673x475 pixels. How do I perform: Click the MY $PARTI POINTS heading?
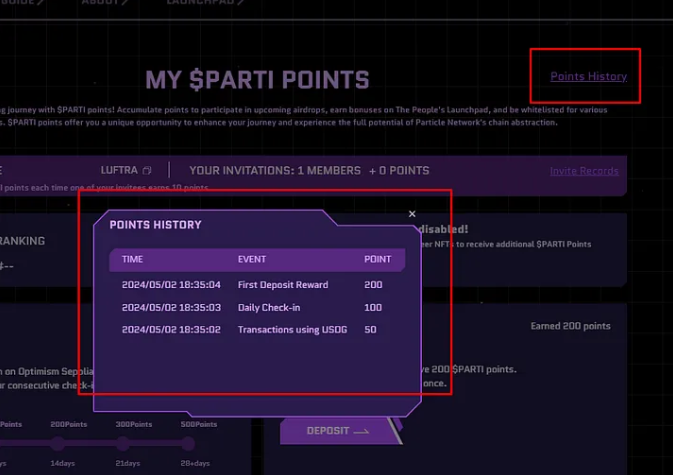(257, 80)
